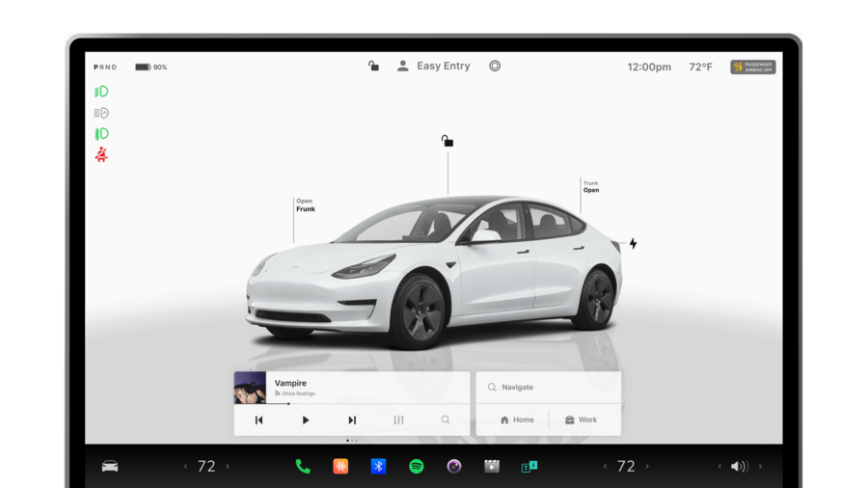Screen dimensions: 868x488
Task: Launch the Spotify app
Action: 417,467
